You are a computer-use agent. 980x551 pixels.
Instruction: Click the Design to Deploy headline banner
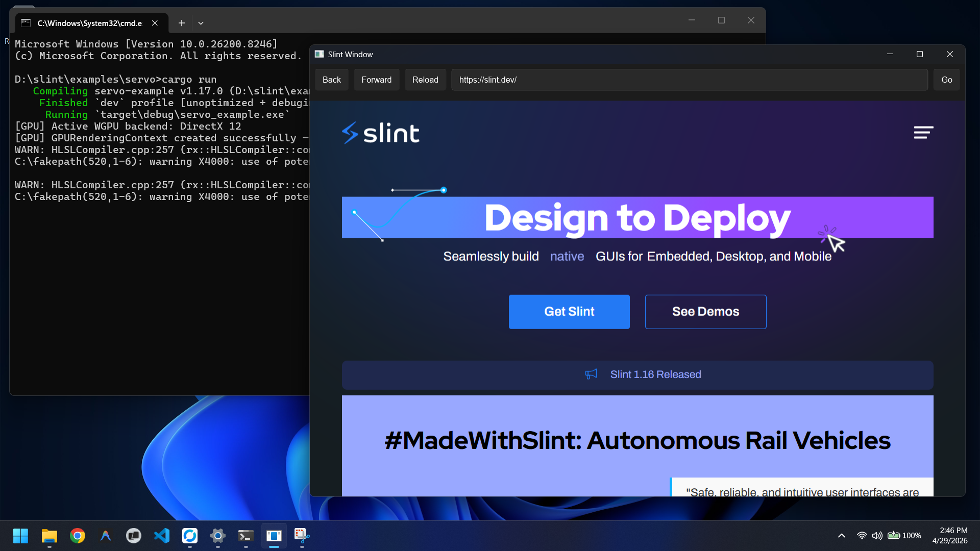click(638, 217)
